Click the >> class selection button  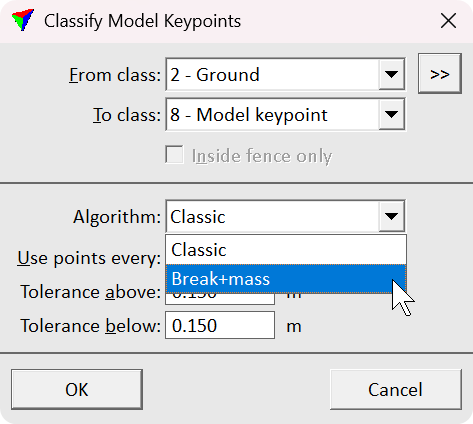click(440, 74)
